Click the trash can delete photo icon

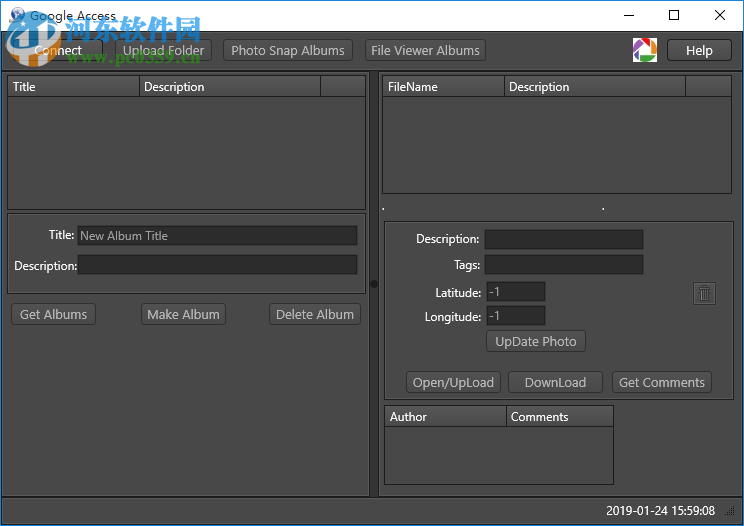704,293
